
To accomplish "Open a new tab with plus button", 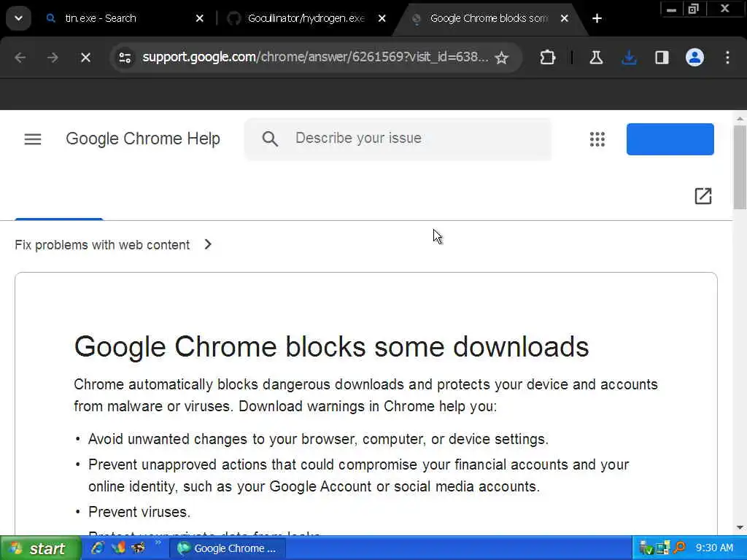I will click(x=597, y=18).
